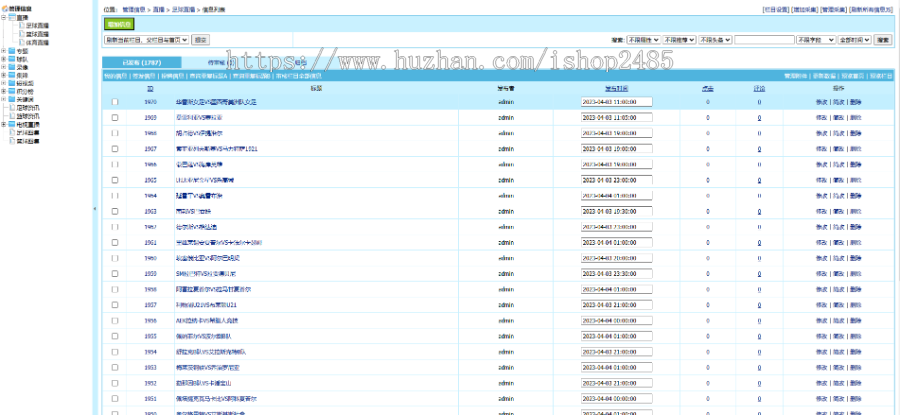Click the 短视频 folder icon
The image size is (900, 415).
pos(13,83)
